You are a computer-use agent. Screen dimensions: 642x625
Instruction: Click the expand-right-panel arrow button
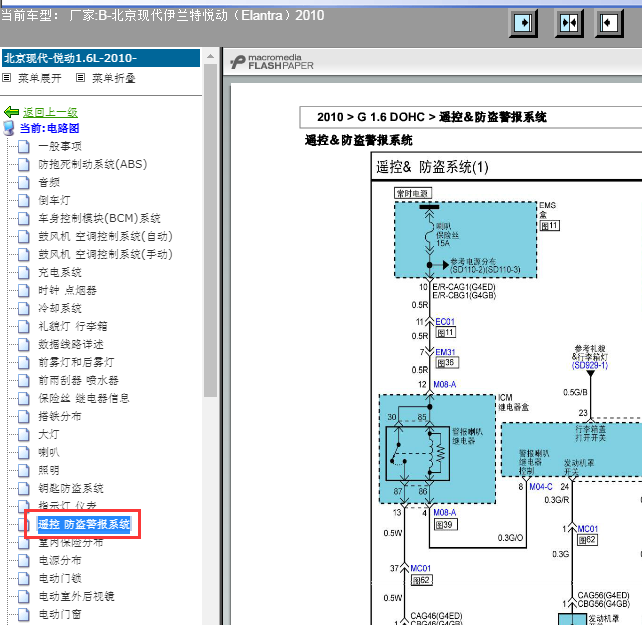click(523, 23)
